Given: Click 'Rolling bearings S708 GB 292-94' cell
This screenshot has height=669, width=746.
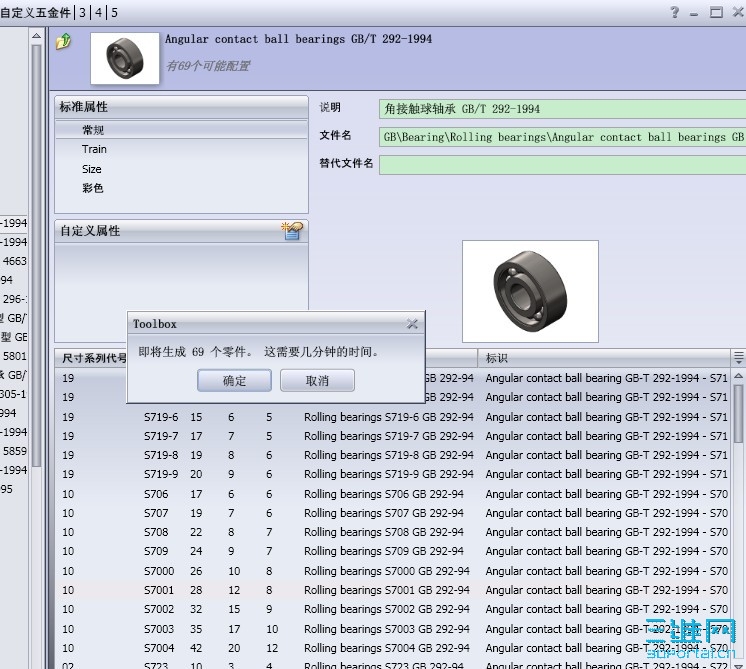Looking at the screenshot, I should click(384, 532).
